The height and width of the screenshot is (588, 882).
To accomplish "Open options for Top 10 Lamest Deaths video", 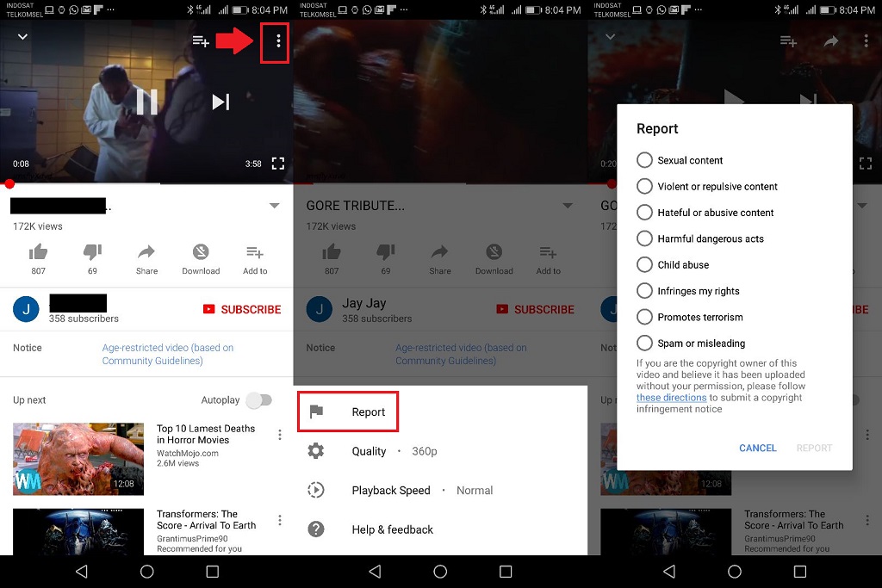I will point(279,435).
